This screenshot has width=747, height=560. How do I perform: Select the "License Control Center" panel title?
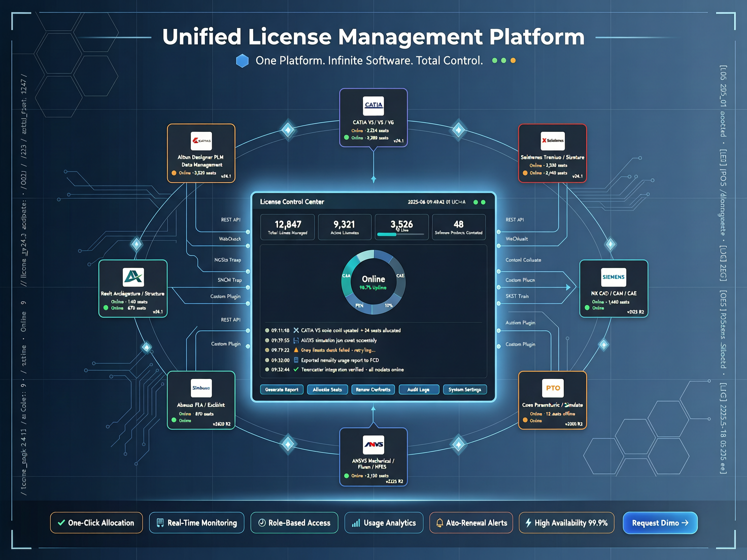[x=292, y=202]
